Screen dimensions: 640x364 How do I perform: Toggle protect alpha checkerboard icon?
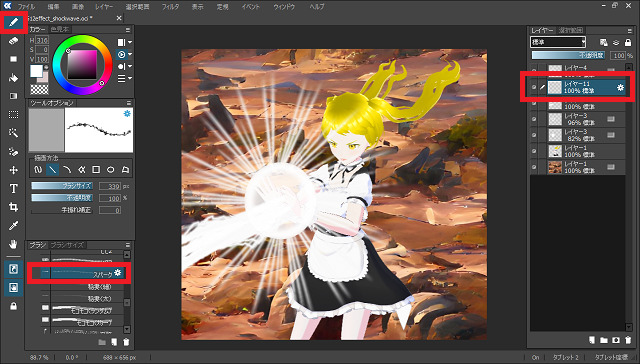(604, 42)
